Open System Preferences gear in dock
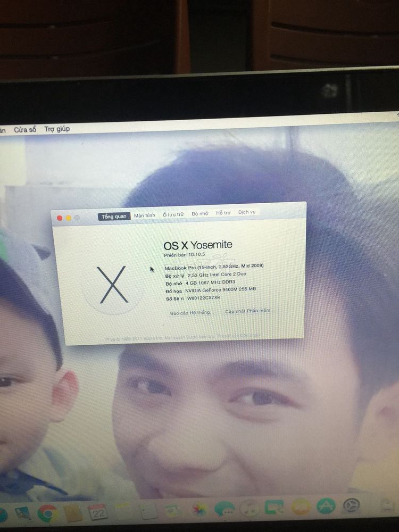Screen dimensions: 399x532 pyautogui.click(x=351, y=506)
